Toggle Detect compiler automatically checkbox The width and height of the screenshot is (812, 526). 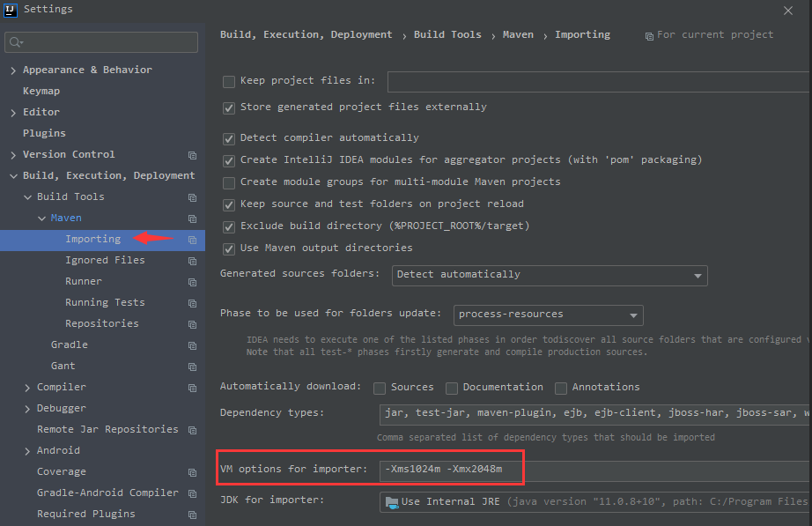tap(228, 139)
